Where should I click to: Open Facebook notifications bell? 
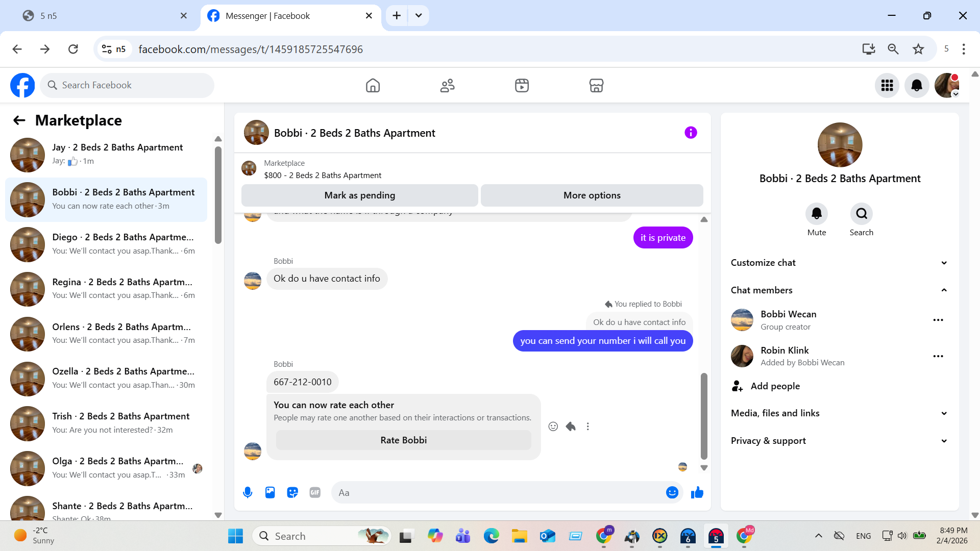point(917,85)
